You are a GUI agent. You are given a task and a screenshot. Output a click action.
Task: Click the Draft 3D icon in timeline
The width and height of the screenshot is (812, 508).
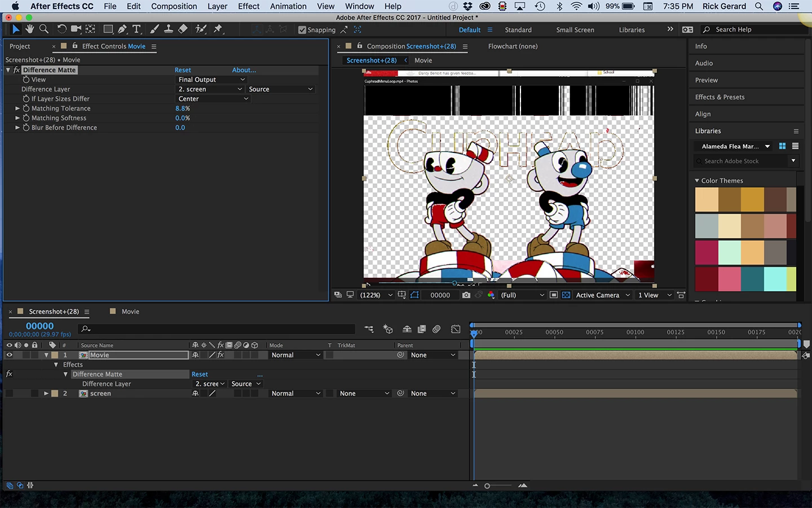(388, 329)
